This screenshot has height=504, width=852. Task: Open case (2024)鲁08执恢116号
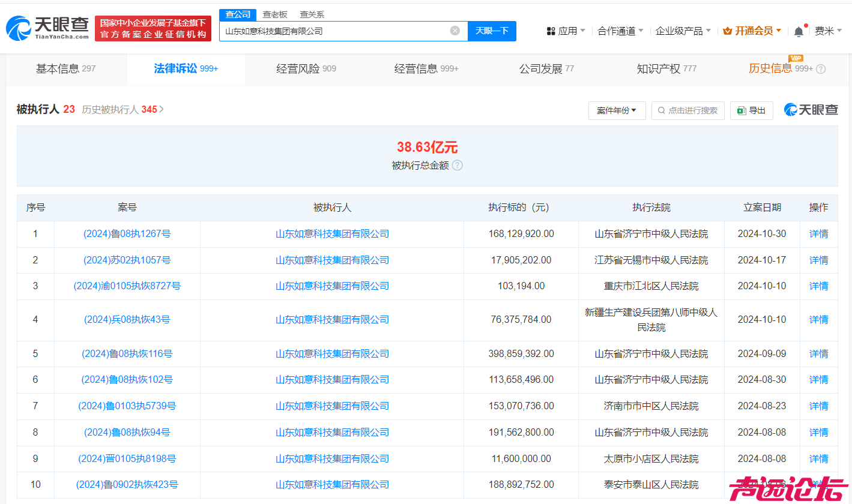coord(127,354)
